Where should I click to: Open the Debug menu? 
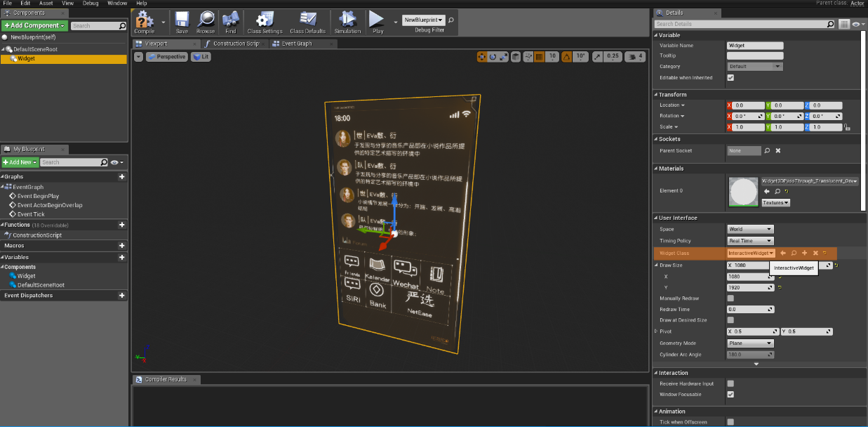pos(91,3)
